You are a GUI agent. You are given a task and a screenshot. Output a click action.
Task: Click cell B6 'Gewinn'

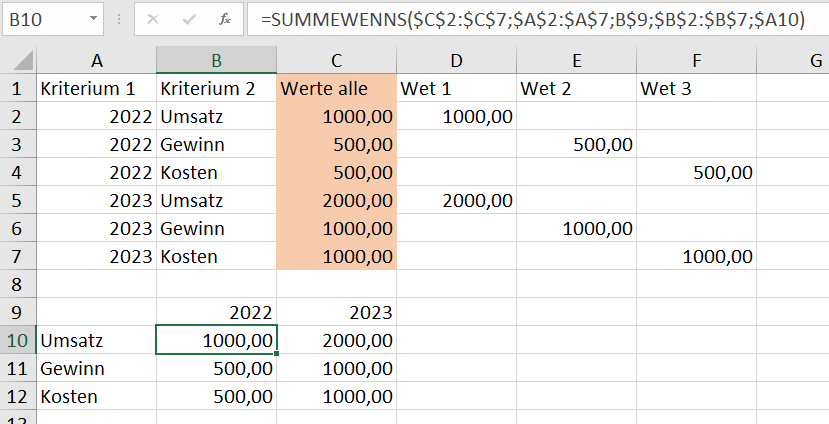(x=217, y=228)
